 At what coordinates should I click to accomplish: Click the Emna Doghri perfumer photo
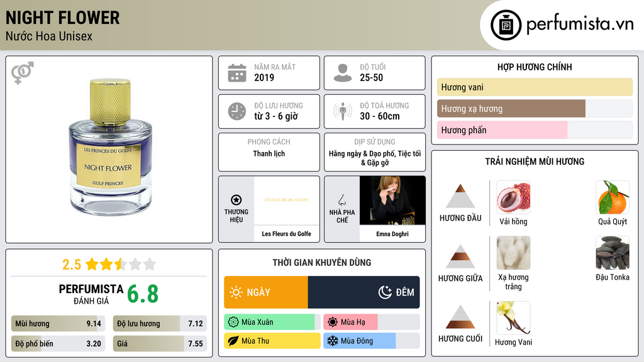[392, 200]
